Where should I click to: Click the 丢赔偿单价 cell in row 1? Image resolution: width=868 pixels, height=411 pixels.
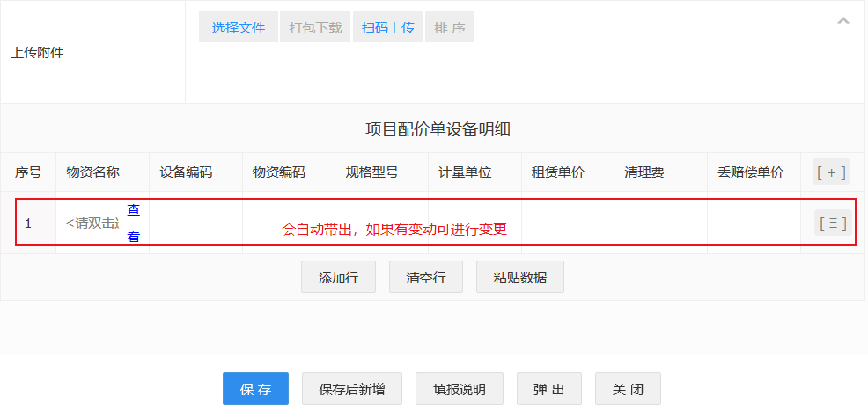[x=754, y=223]
